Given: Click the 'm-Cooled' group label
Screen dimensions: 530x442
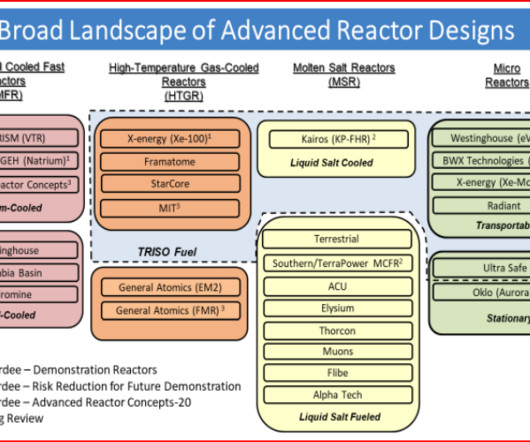Looking at the screenshot, I should click(21, 208).
